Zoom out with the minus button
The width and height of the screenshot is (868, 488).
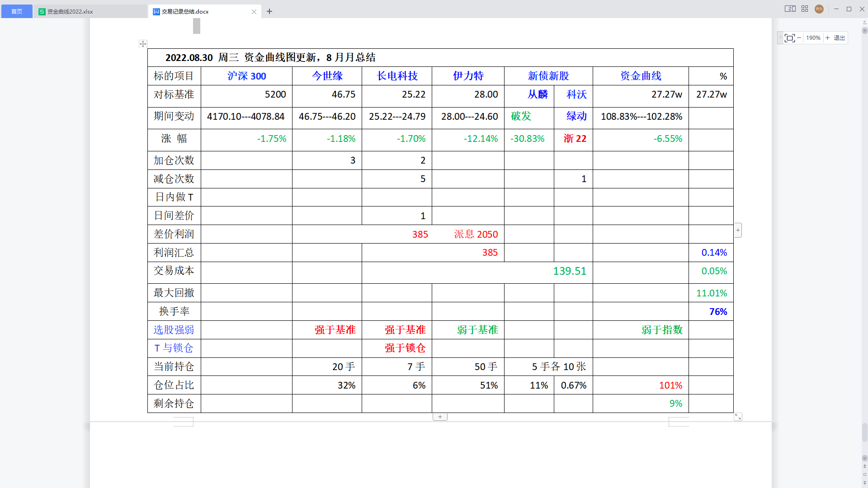click(x=799, y=38)
